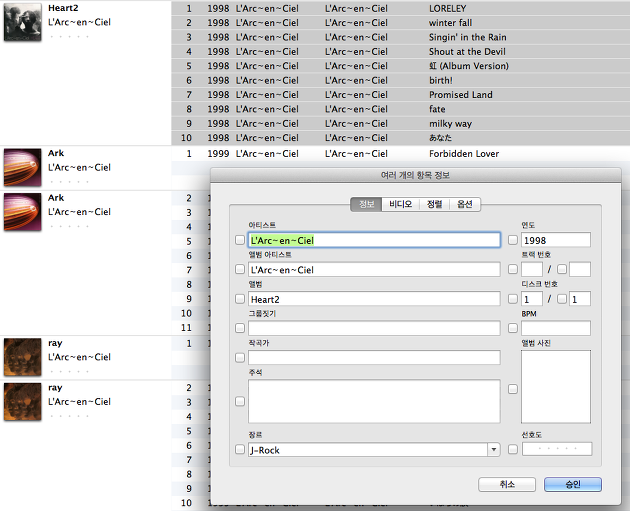This screenshot has width=630, height=511.
Task: Click inside the 주석 comments box
Action: 374,401
